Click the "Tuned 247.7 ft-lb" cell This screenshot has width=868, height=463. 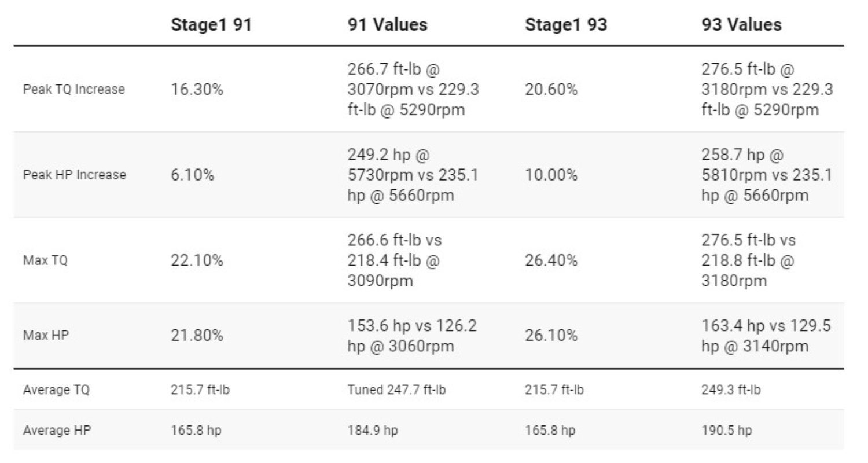[396, 389]
